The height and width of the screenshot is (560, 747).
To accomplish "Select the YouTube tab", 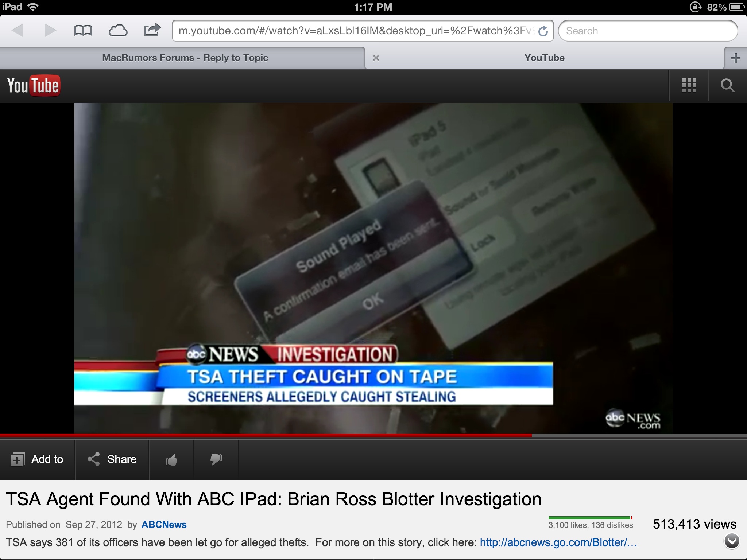I will click(544, 58).
